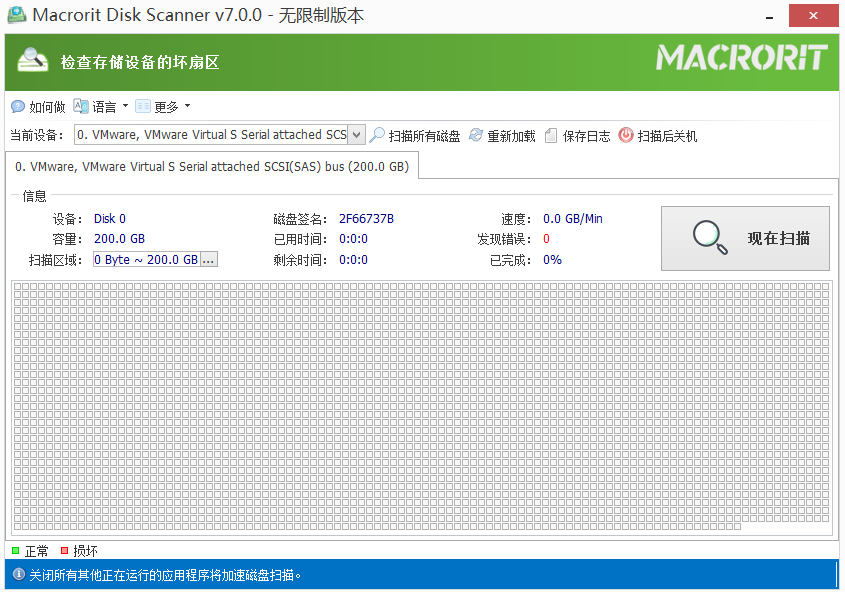Click the 现在扫描 scan now button
This screenshot has height=592, width=845.
[745, 238]
